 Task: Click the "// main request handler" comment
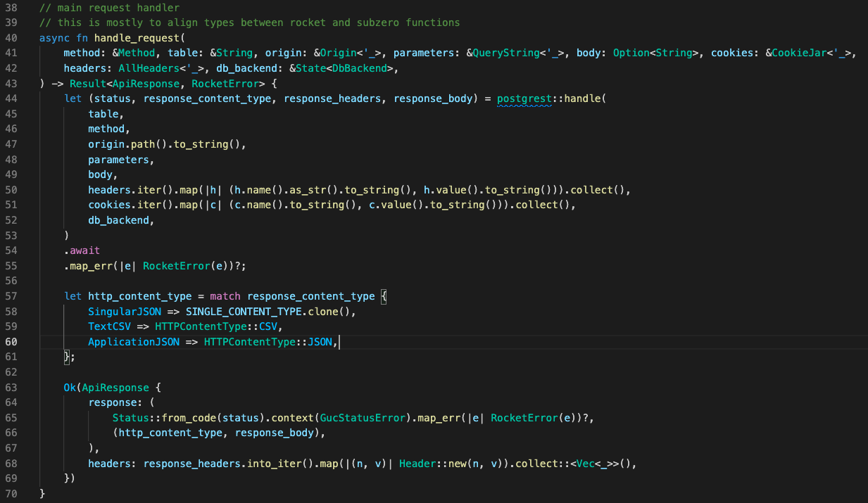(x=109, y=7)
